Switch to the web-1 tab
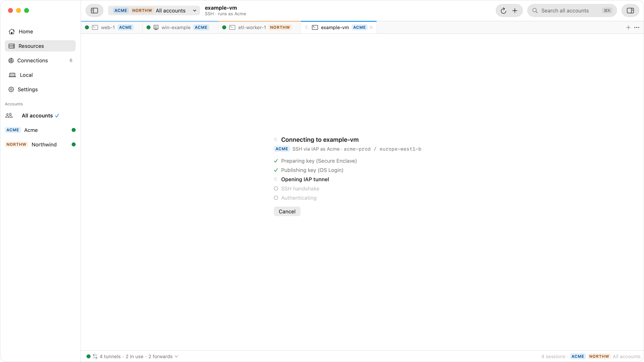The image size is (644, 362). pyautogui.click(x=112, y=28)
